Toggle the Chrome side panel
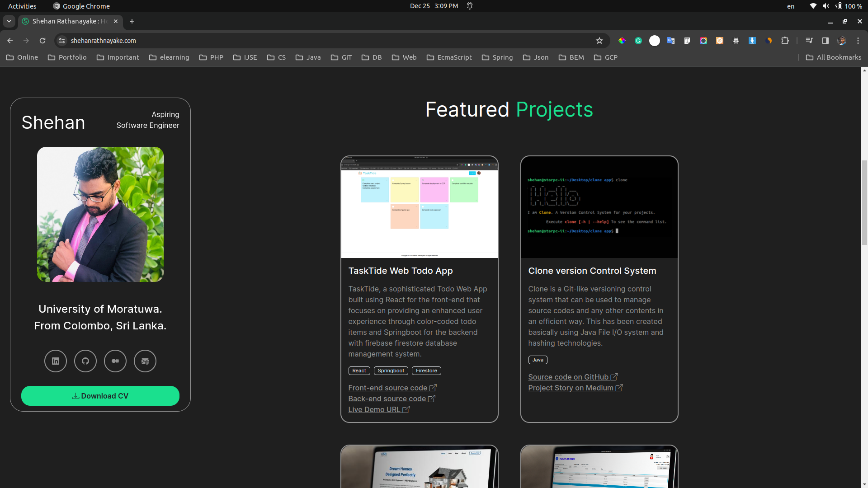Viewport: 868px width, 488px height. tap(826, 41)
